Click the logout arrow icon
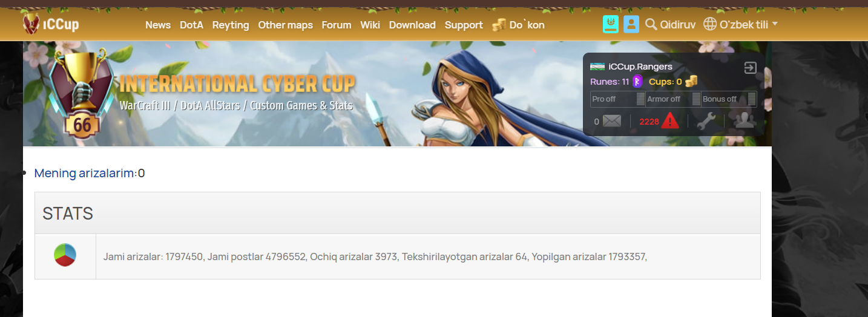The image size is (868, 317). click(751, 68)
